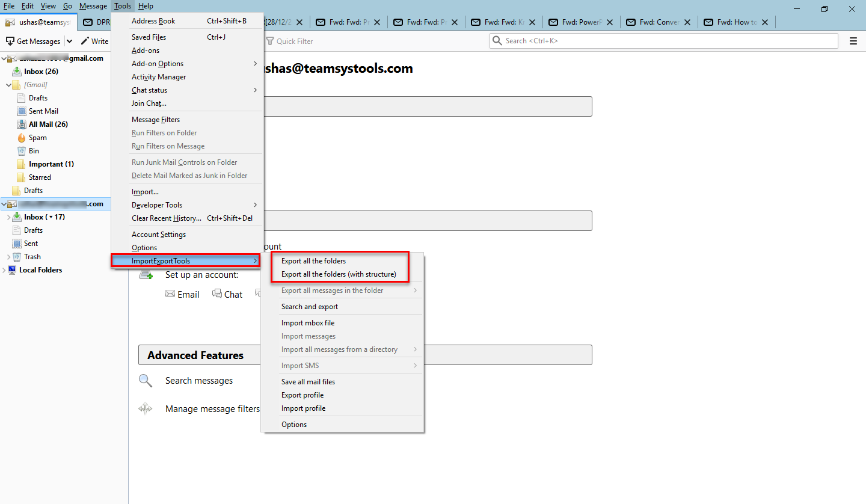Click the Local Folders computer icon
This screenshot has height=504, width=866.
12,270
